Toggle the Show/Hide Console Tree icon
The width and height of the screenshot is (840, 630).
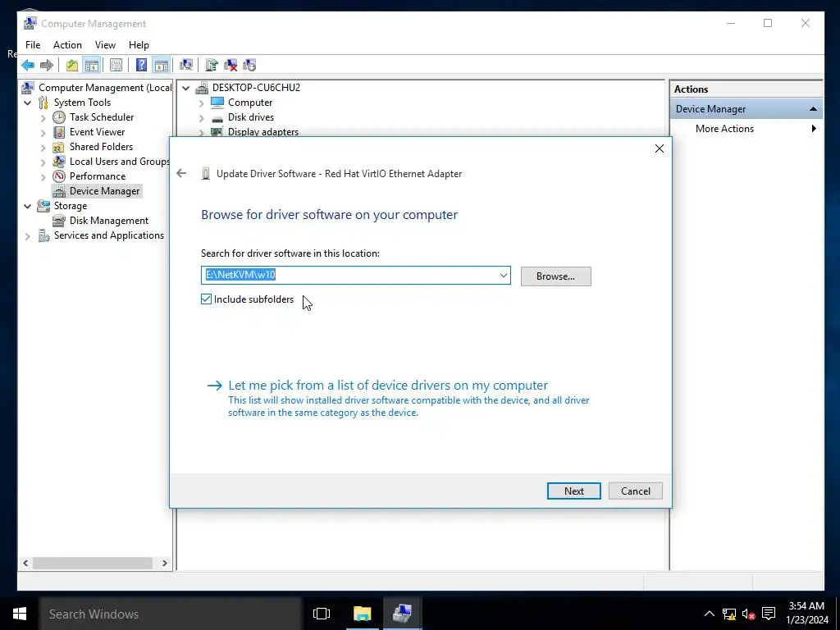[x=92, y=66]
